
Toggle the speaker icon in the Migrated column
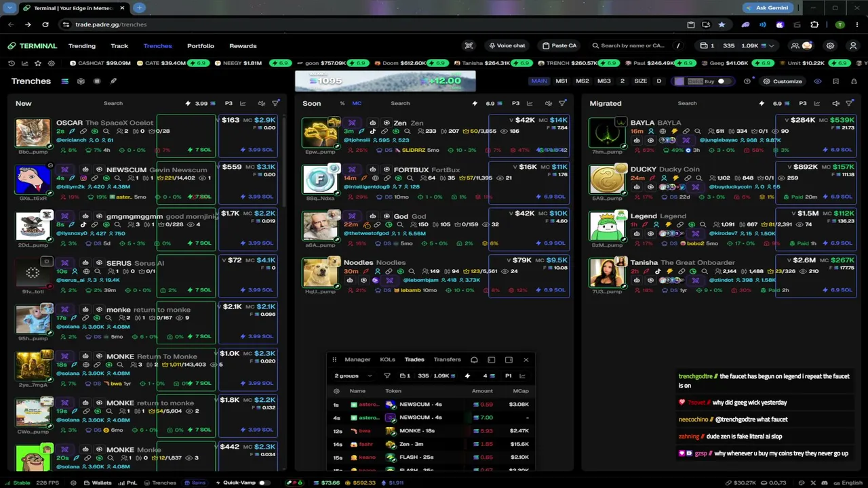coord(835,104)
